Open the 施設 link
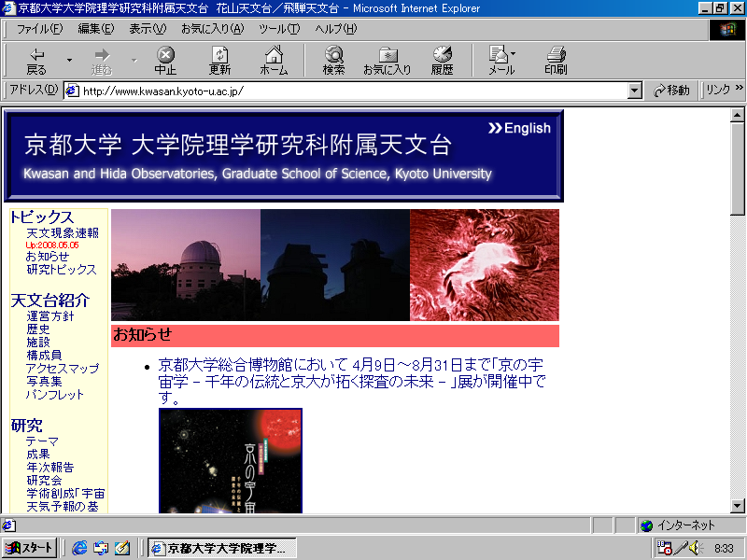This screenshot has height=560, width=747. (38, 342)
